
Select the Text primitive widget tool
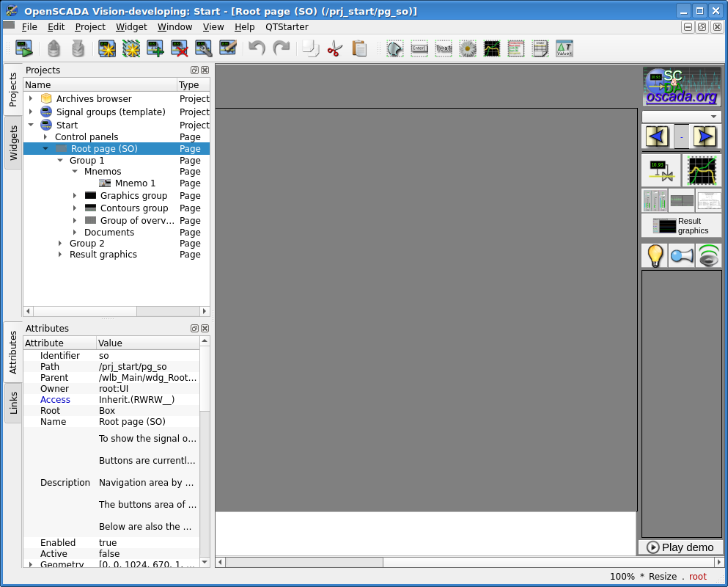click(x=444, y=48)
